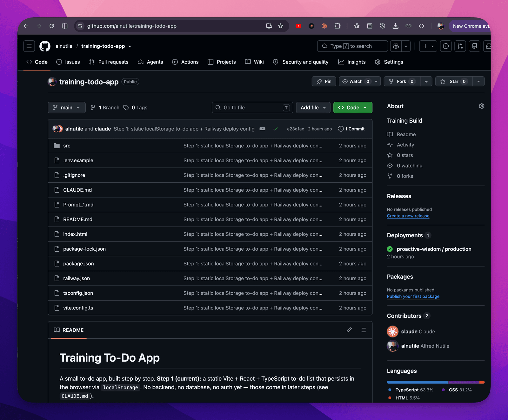Click the Go to file search field
Screen dimensions: 508x420
point(252,108)
